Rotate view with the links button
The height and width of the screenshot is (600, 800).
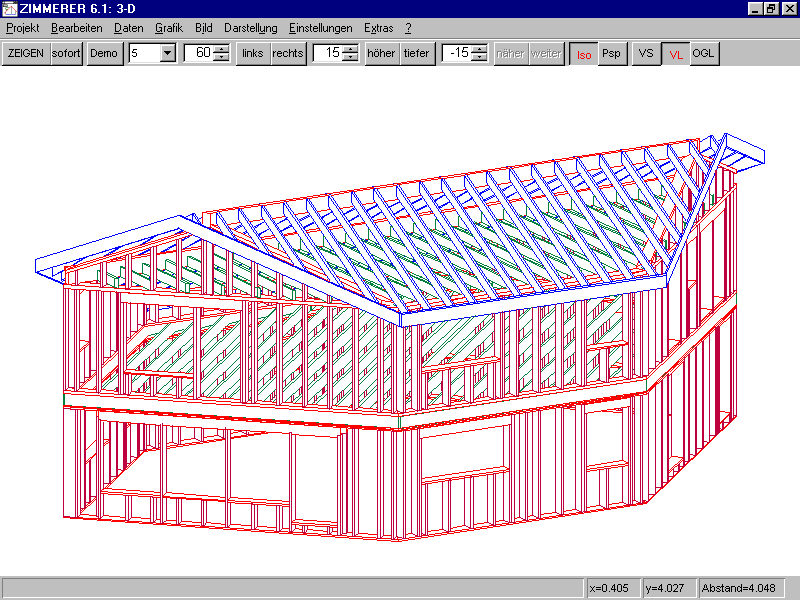(252, 53)
